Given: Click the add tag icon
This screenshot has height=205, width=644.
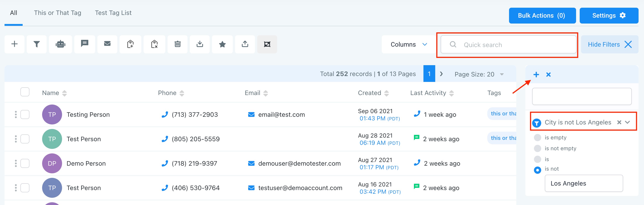Looking at the screenshot, I should point(130,44).
